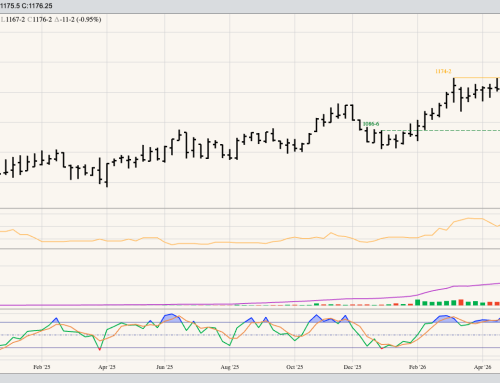
Task: Click the 'Aug '25' date axis label
Action: (230, 367)
